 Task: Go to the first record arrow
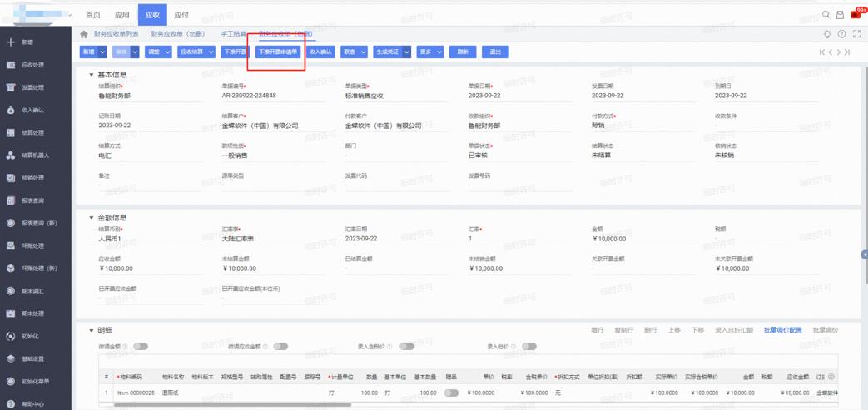(x=822, y=52)
